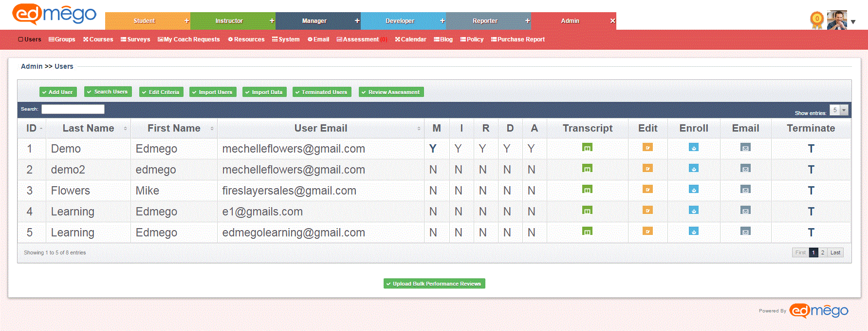Sort table by First Name column
The image size is (868, 331).
tap(174, 128)
